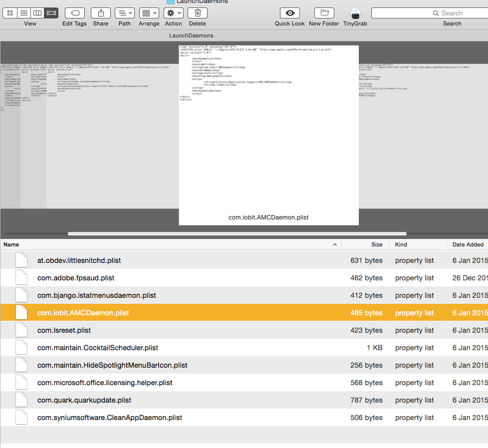Switch to icon view mode

10,13
